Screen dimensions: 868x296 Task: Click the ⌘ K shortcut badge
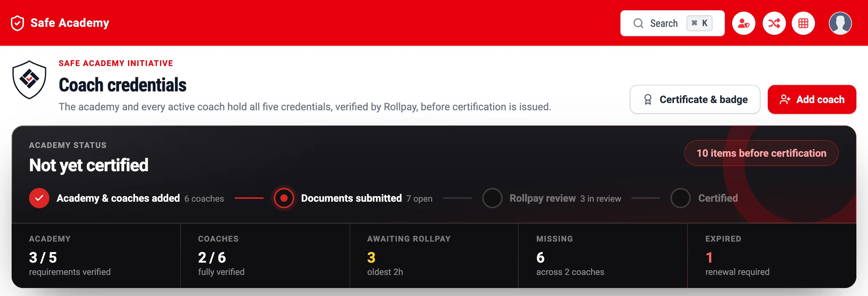699,23
